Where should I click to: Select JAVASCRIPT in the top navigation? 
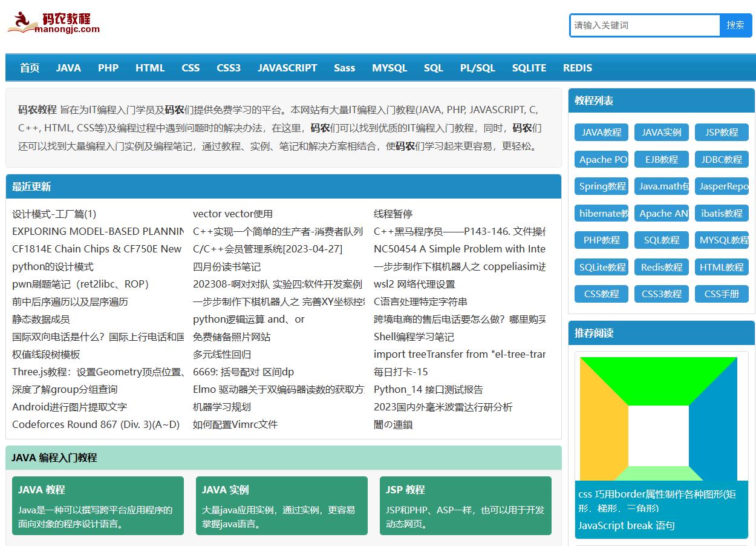pos(287,68)
